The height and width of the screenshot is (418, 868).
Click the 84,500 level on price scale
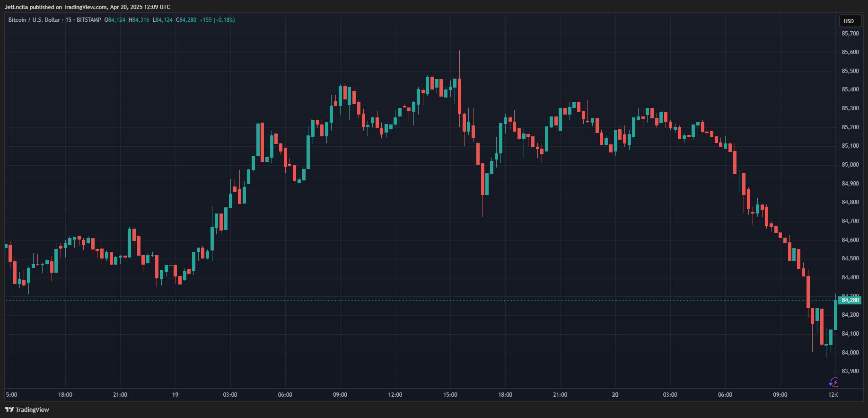(x=850, y=258)
